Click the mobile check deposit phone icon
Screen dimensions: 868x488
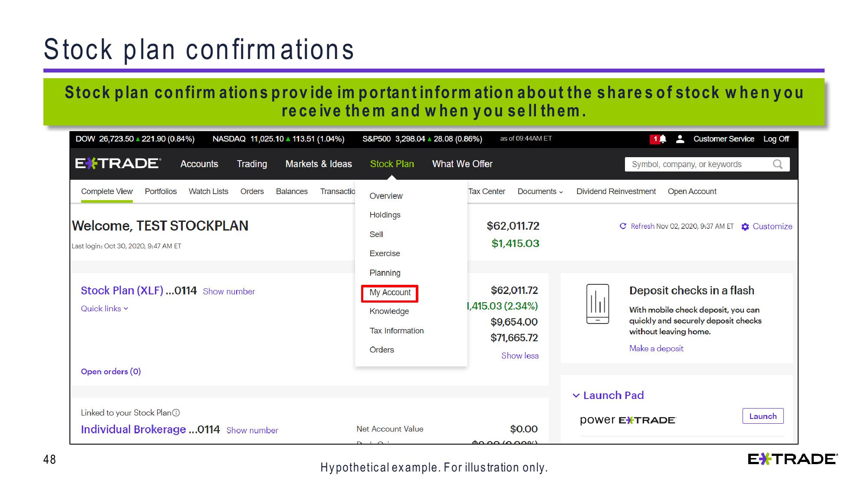[x=598, y=304]
